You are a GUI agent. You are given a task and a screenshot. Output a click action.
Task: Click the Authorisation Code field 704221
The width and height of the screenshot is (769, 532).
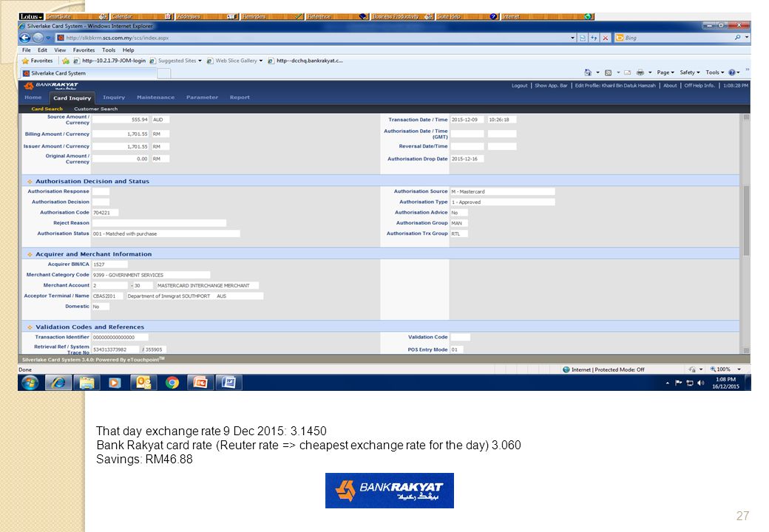click(x=106, y=213)
